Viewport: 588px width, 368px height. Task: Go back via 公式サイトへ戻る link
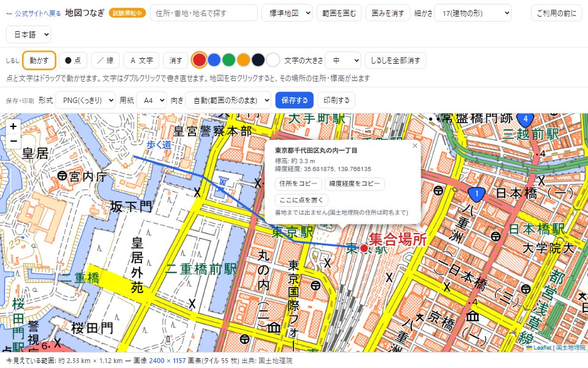coord(34,13)
